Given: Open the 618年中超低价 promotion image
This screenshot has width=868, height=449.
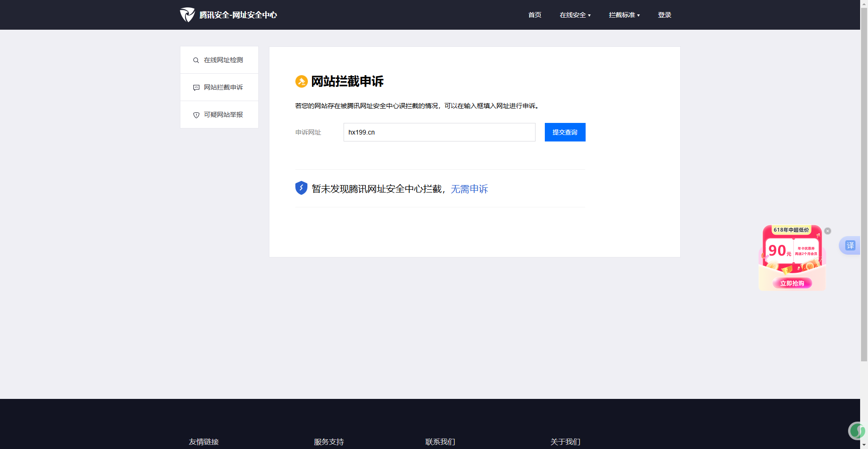Looking at the screenshot, I should click(x=792, y=258).
